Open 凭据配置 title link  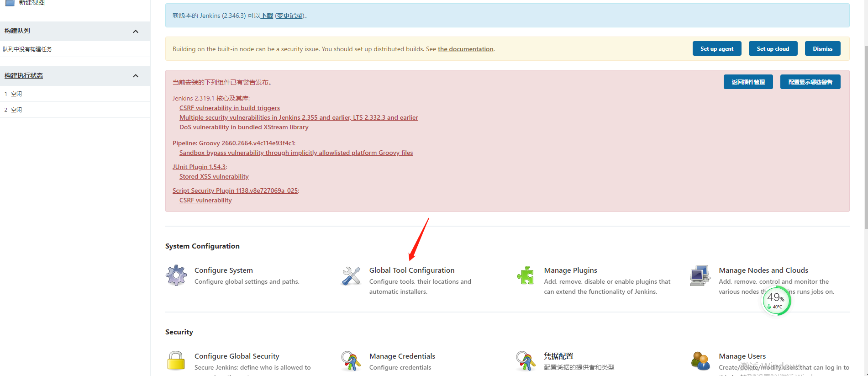click(558, 356)
